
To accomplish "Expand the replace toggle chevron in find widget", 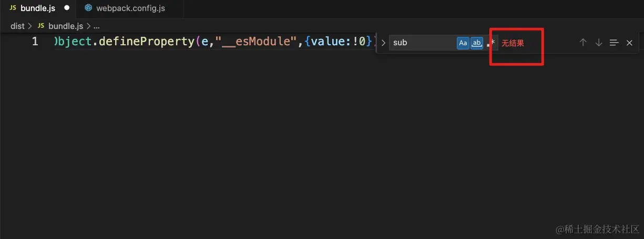I will click(383, 43).
